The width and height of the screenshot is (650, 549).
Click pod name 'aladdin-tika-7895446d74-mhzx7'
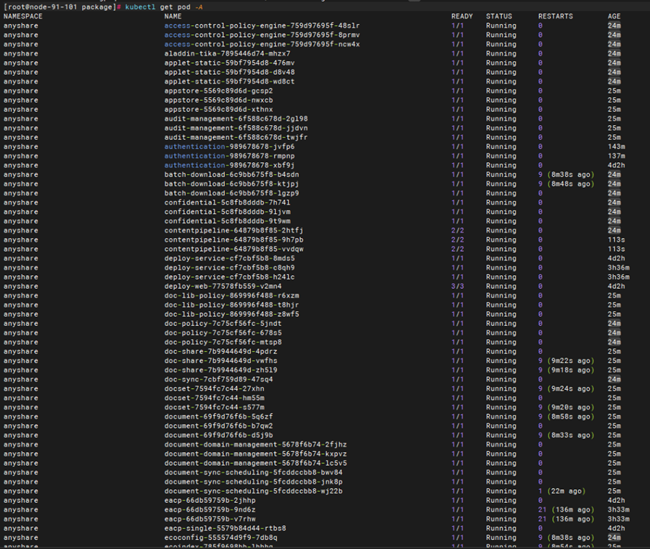(227, 53)
